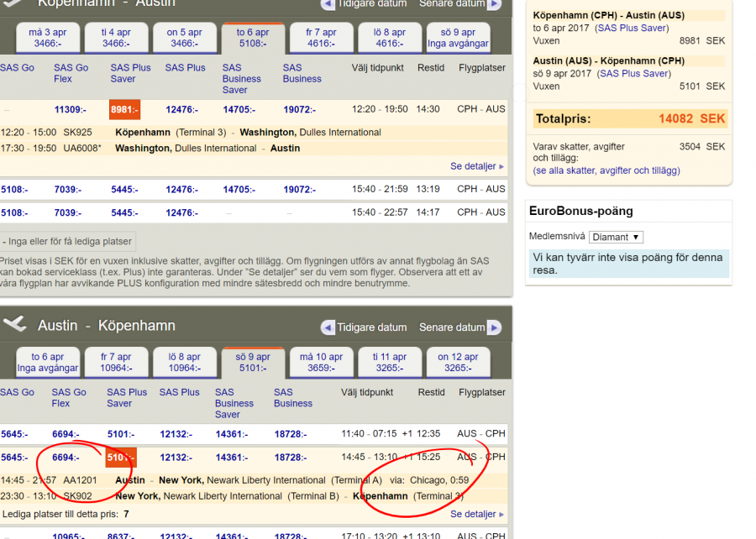Open Se detaljer for the Newark connection
The width and height of the screenshot is (756, 539).
tap(477, 515)
